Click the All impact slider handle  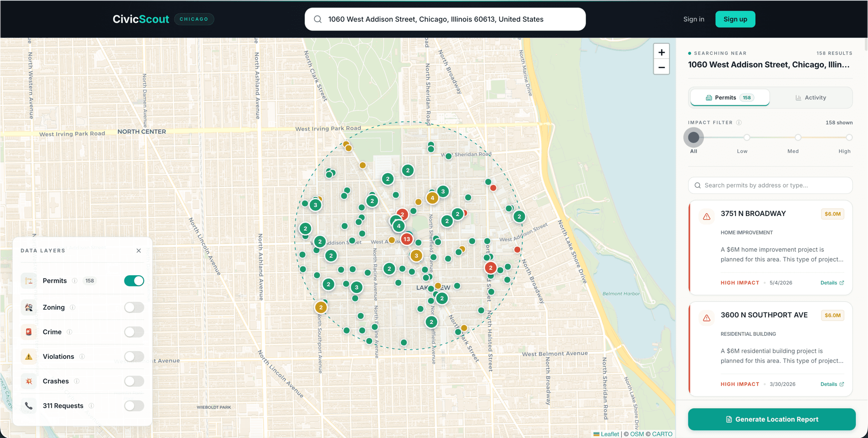pos(693,137)
